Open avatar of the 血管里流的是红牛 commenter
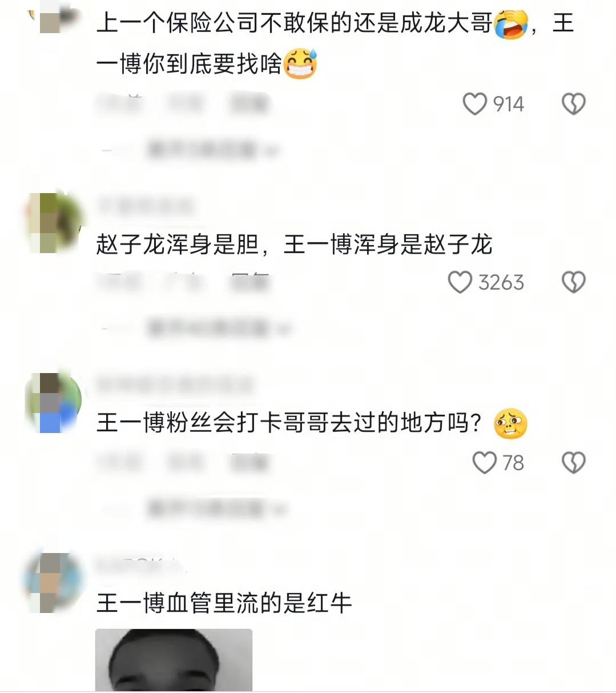The image size is (616, 693). pyautogui.click(x=54, y=582)
